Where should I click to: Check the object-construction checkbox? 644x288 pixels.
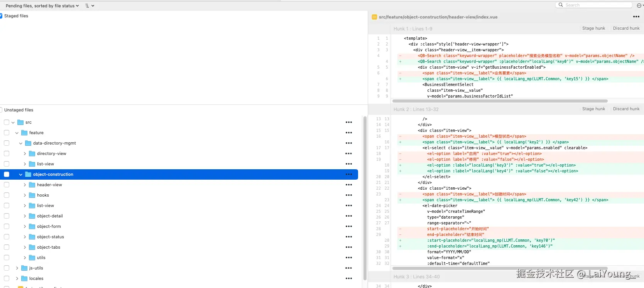[7, 174]
